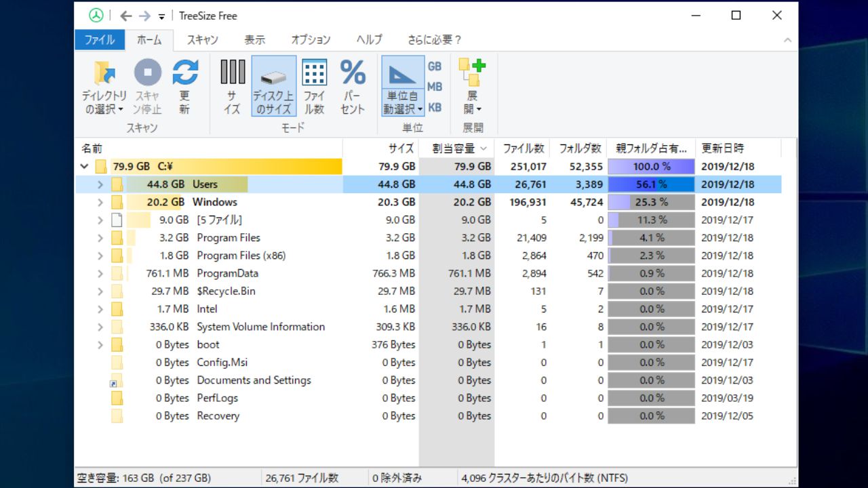868x488 pixels.
Task: Expand the $Recycle.Bin folder
Action: [x=100, y=291]
